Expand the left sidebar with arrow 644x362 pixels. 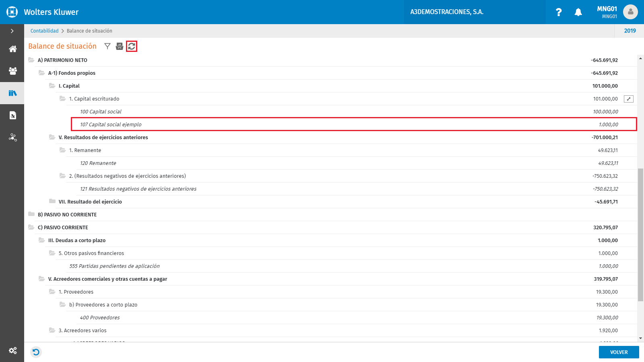coord(12,31)
